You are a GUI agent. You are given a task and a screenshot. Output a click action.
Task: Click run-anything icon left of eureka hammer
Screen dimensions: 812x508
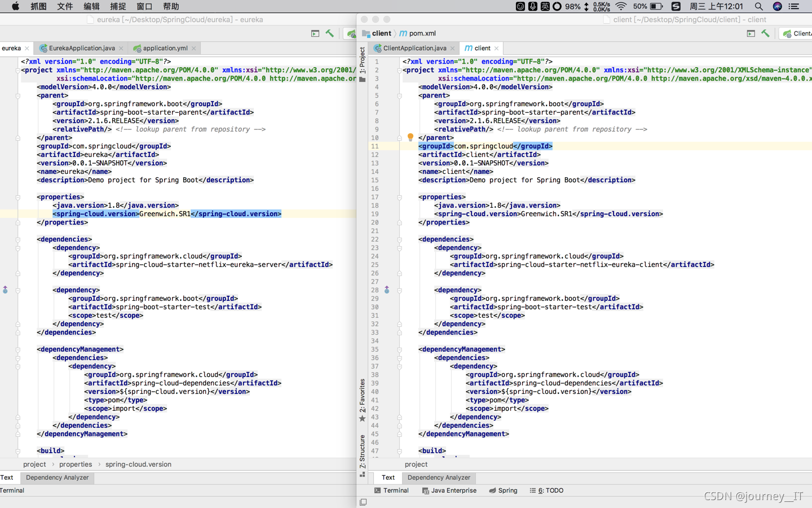[315, 33]
